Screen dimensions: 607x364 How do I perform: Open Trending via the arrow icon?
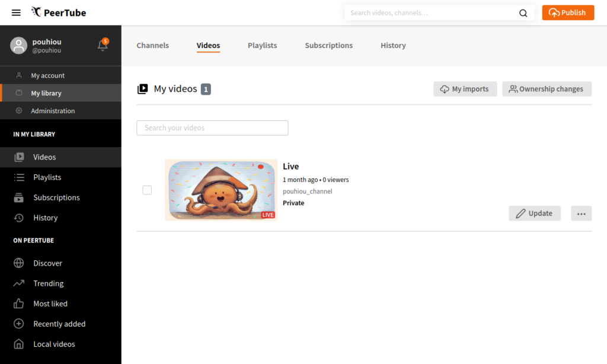click(19, 283)
